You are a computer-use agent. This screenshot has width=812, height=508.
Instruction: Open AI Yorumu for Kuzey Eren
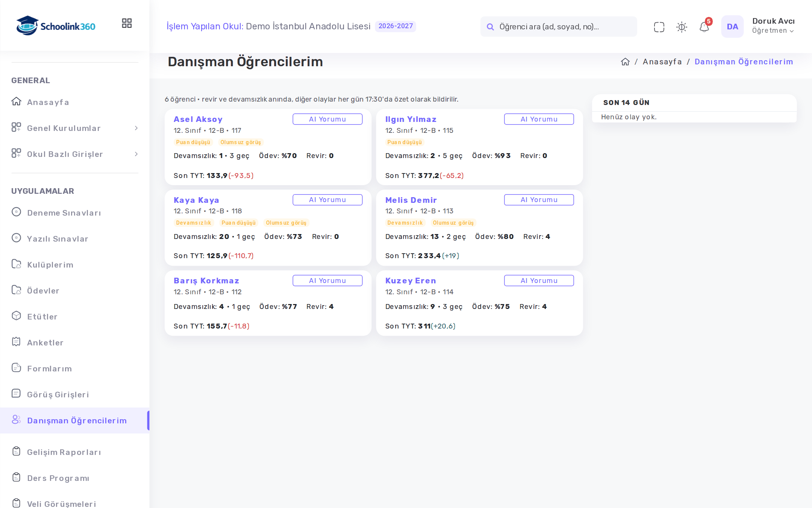pos(539,281)
